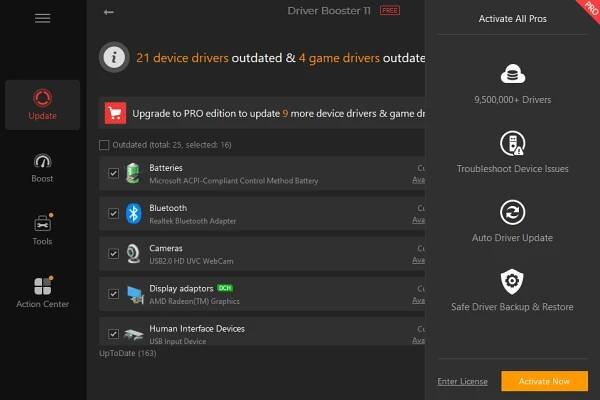Screen dimensions: 600x400
Task: Click the Enter License link
Action: (462, 381)
